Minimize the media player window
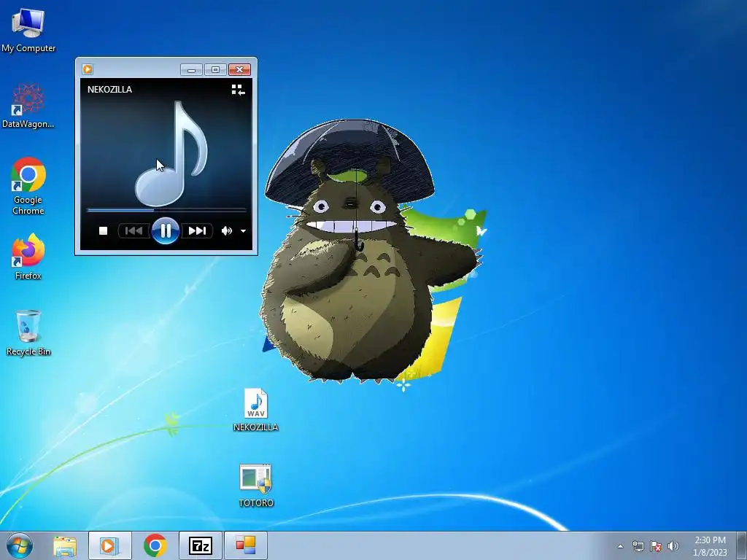 [x=192, y=70]
